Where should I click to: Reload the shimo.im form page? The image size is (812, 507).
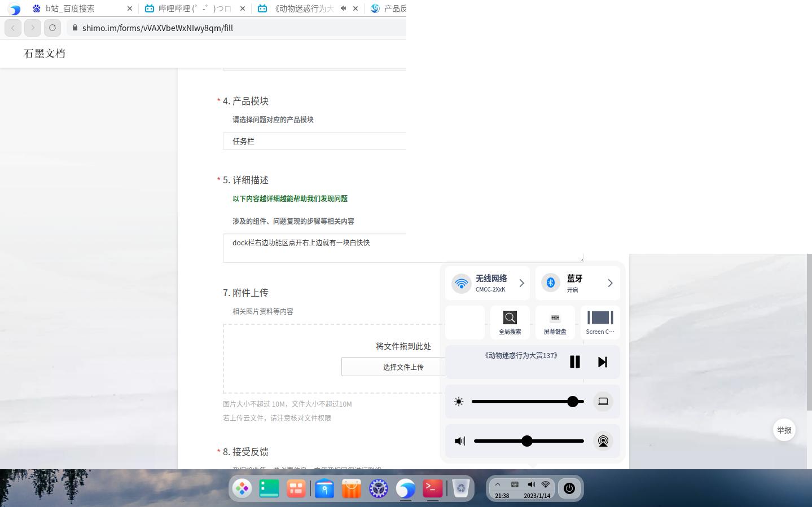click(x=52, y=28)
